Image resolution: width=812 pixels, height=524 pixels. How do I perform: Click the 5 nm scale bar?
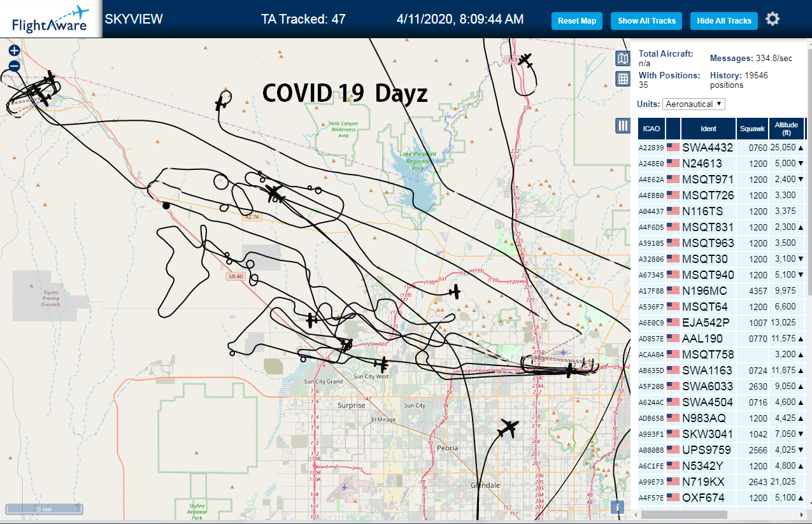(x=44, y=509)
